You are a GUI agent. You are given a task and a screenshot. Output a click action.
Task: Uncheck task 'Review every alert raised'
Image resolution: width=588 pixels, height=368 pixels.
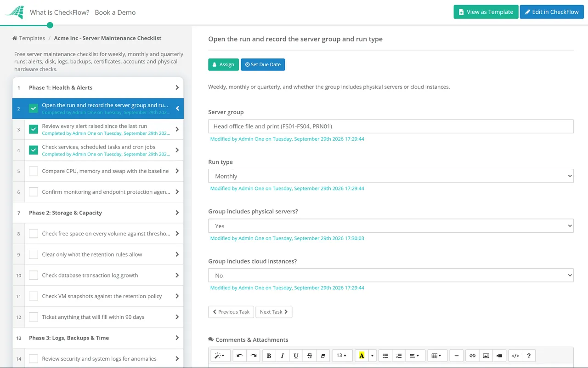[x=34, y=129]
